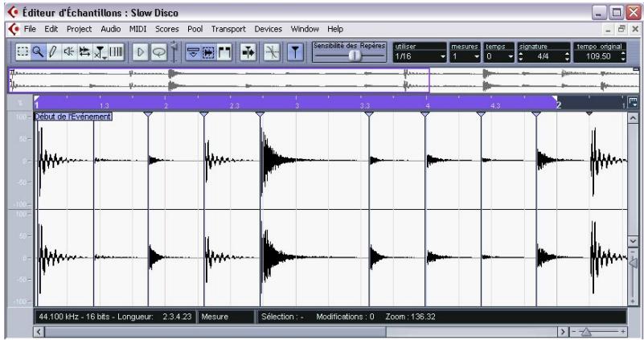Toggle the audition Loop button

pyautogui.click(x=158, y=52)
